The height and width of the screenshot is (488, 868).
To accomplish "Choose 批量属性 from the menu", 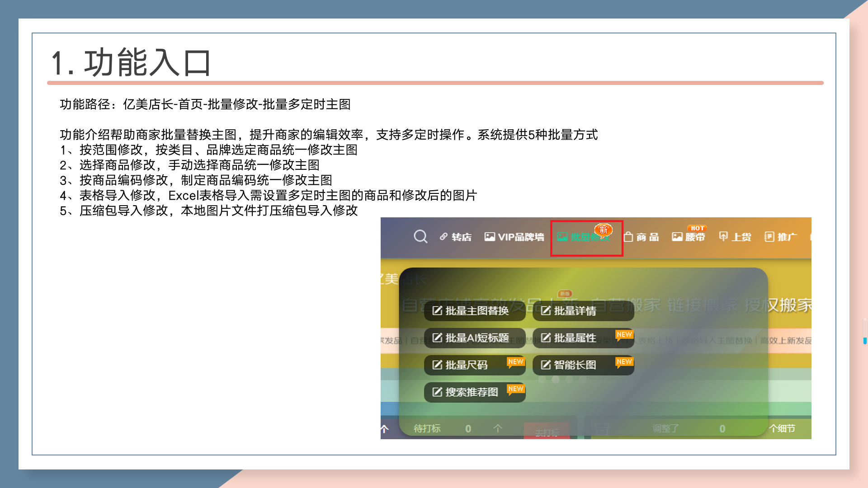I will coord(583,338).
